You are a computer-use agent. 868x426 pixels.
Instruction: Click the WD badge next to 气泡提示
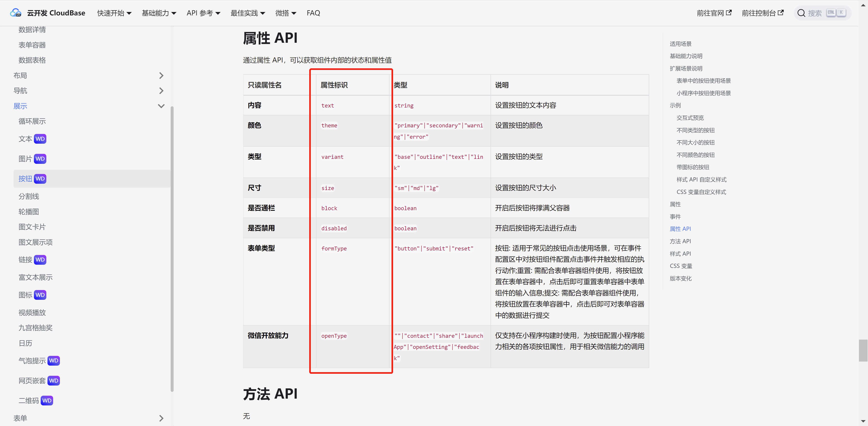pyautogui.click(x=54, y=361)
